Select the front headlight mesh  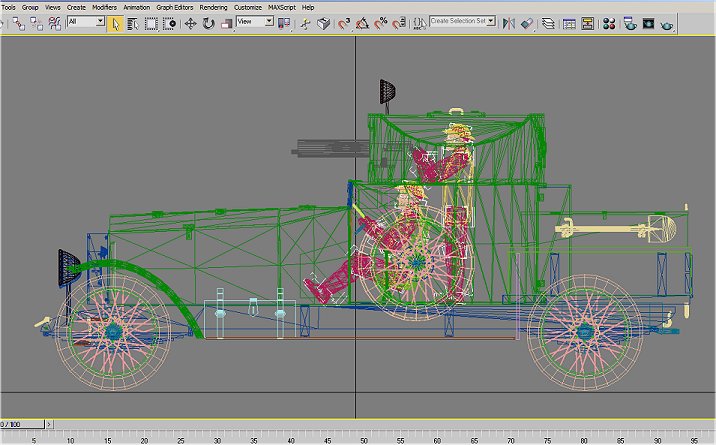tap(68, 268)
